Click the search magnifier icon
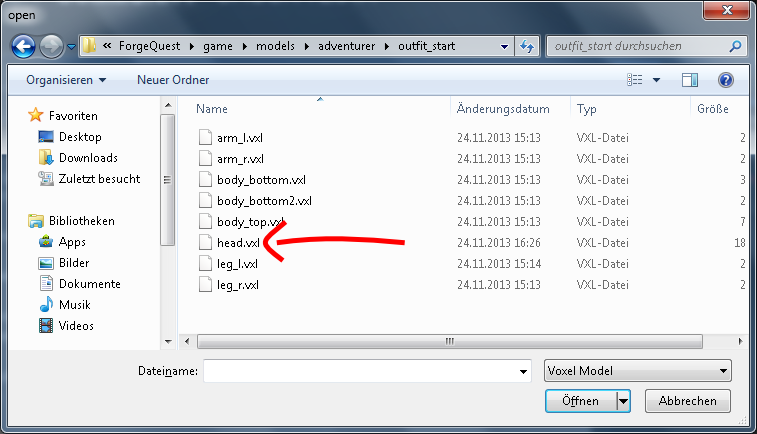The image size is (757, 434). [735, 45]
